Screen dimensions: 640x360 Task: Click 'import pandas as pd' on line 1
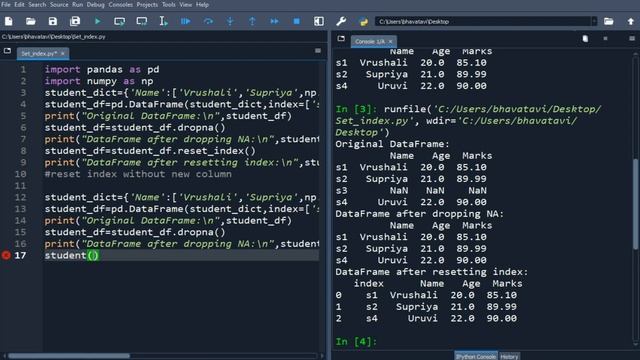click(x=102, y=69)
